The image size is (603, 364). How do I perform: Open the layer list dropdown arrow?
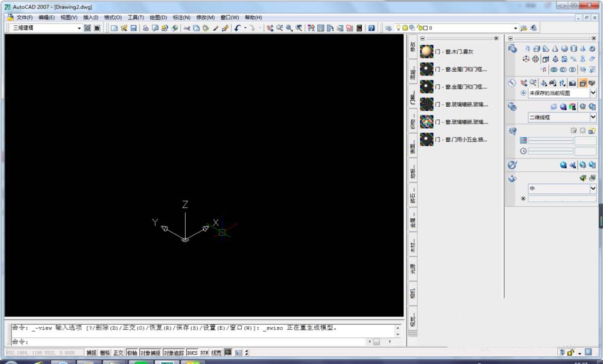516,28
